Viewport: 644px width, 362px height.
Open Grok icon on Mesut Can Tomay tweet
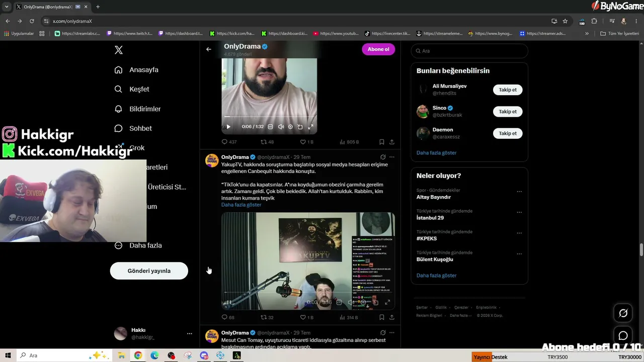[x=383, y=332]
